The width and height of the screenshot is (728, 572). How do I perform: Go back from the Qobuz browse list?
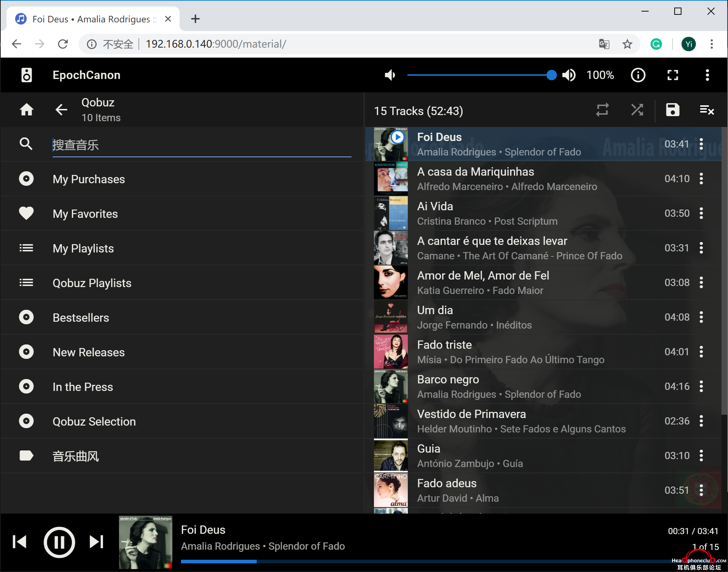61,109
